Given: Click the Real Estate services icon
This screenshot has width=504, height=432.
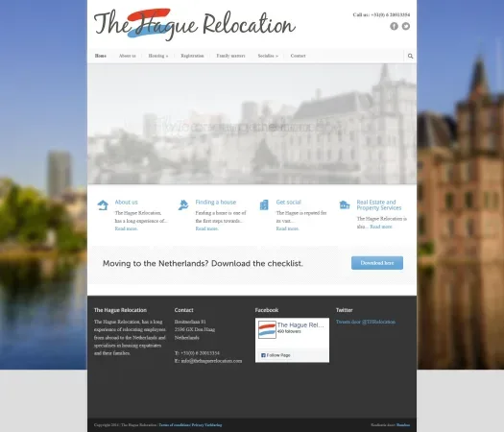Looking at the screenshot, I should [x=345, y=204].
